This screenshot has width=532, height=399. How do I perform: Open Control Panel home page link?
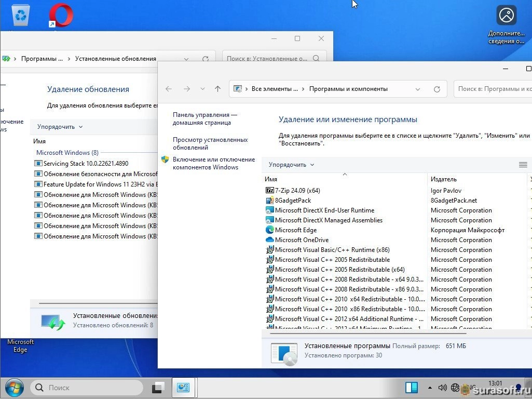[205, 119]
